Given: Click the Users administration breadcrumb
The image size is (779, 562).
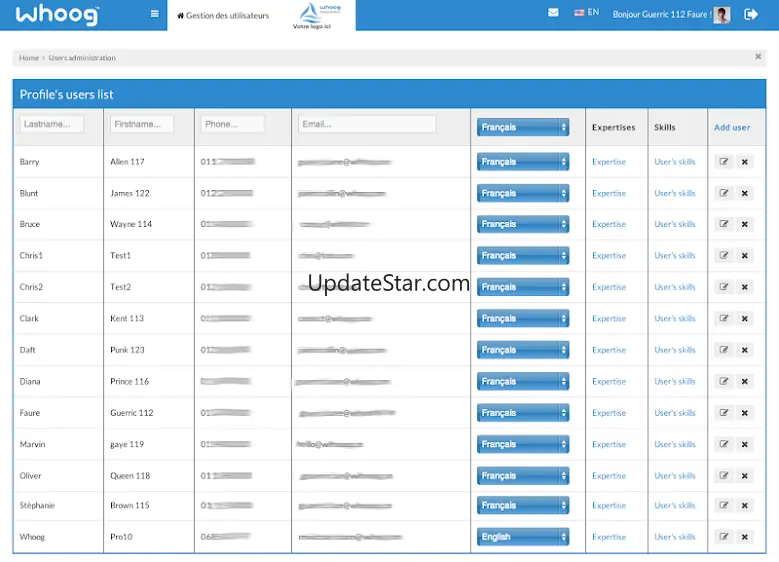Looking at the screenshot, I should pos(82,58).
